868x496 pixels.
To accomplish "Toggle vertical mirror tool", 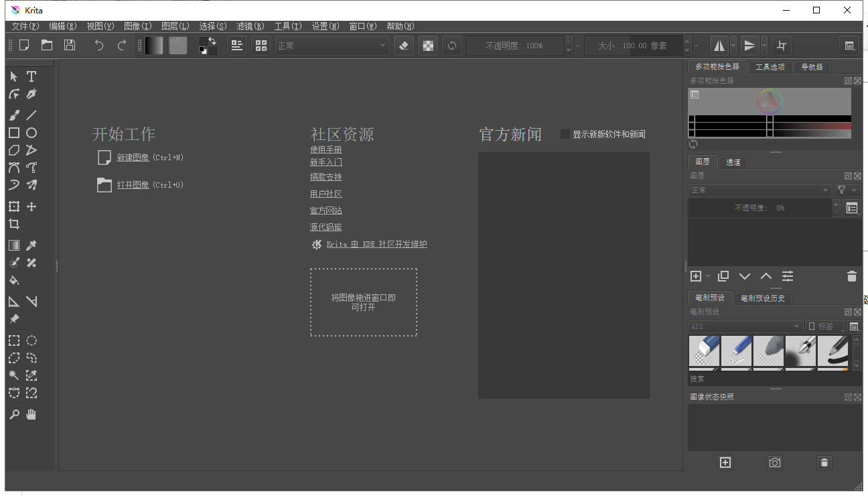I will [x=749, y=46].
